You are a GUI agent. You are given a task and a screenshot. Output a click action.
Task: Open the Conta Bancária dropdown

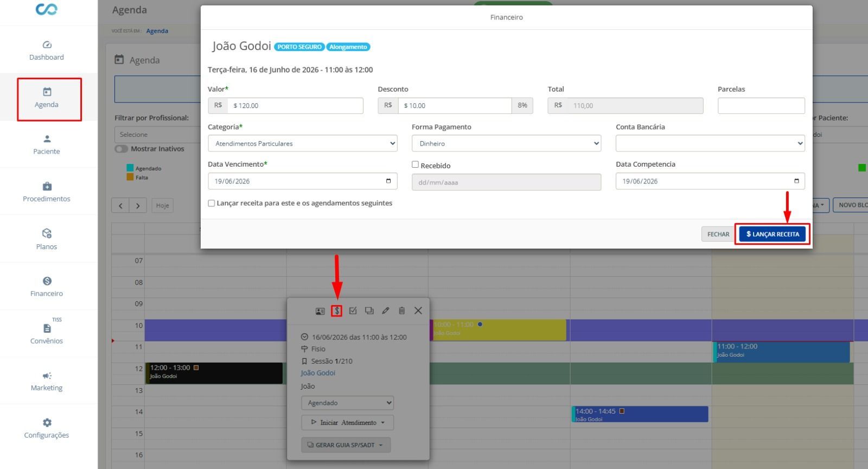tap(710, 143)
